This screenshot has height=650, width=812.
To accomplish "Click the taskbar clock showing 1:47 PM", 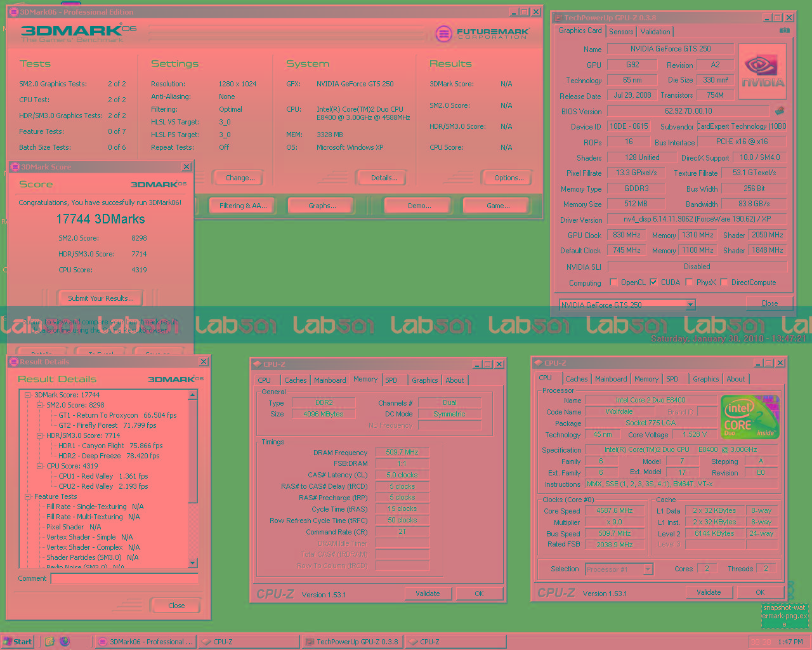I will click(790, 642).
